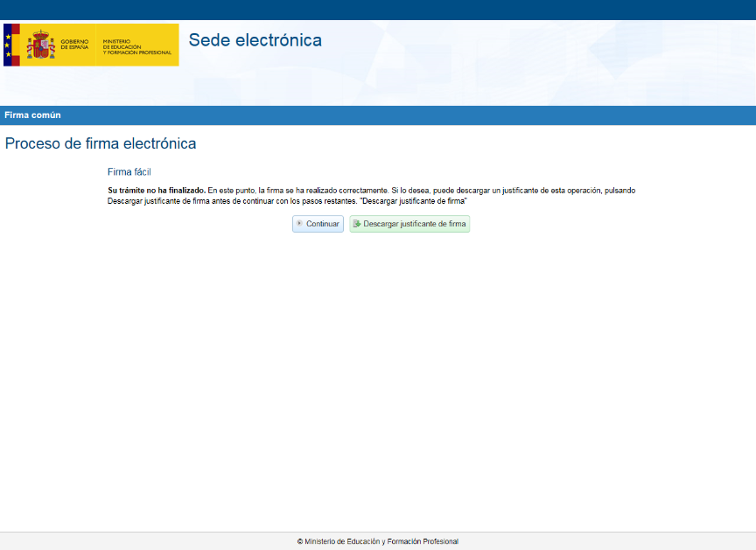Click the Firma fácil subheading
This screenshot has height=550, width=756.
pyautogui.click(x=129, y=172)
